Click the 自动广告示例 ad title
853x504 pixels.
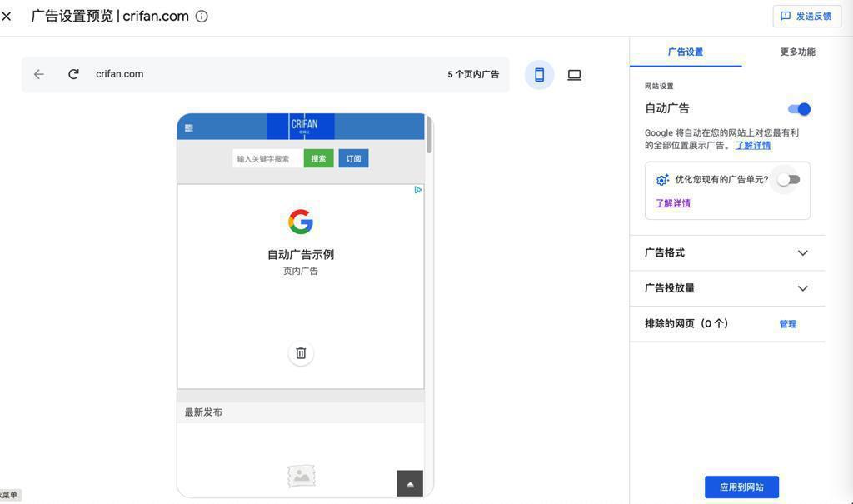(x=301, y=255)
